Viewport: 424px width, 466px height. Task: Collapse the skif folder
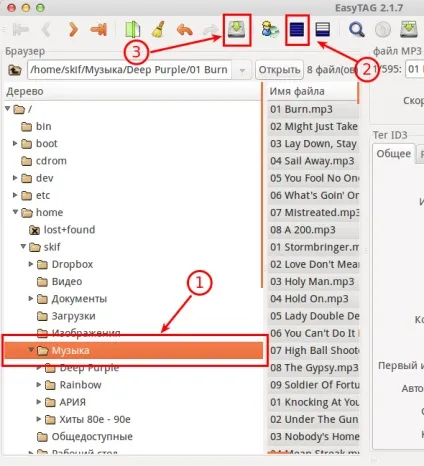coord(23,247)
